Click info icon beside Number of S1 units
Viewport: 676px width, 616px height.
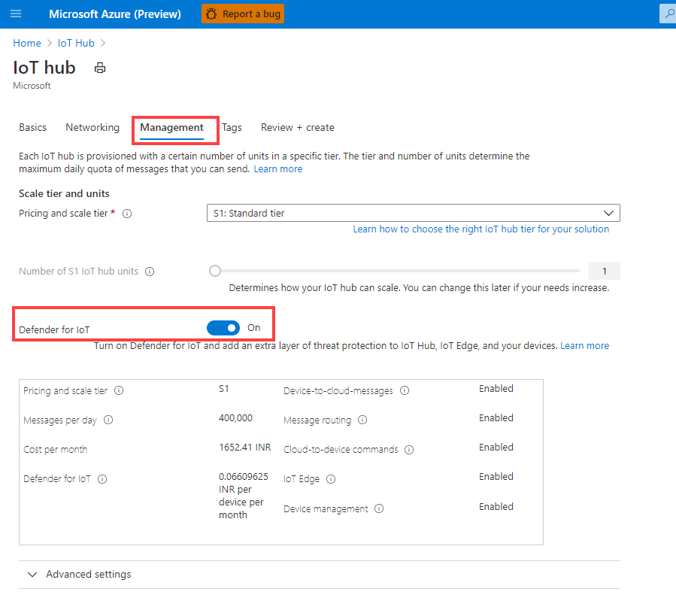click(150, 272)
